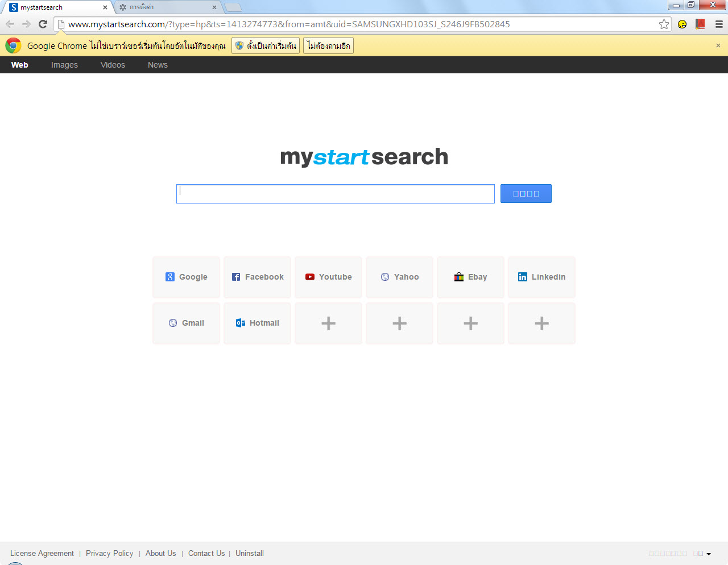Select the Images search category

(64, 65)
